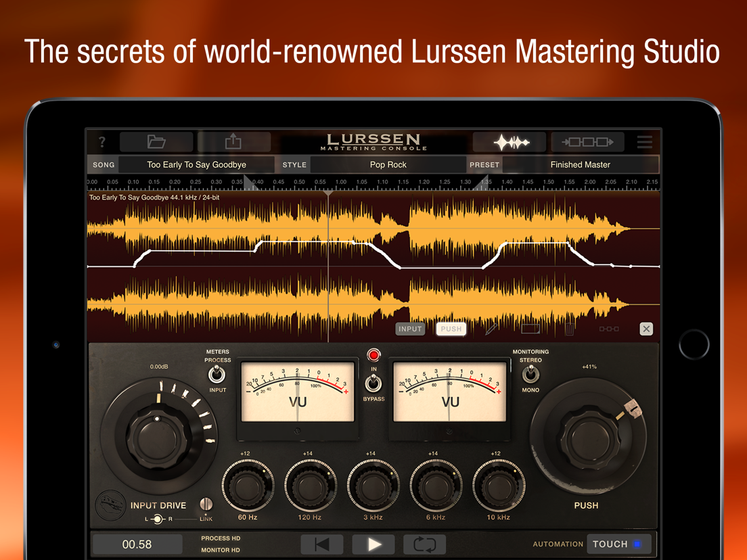Click the lower waveform channel

pyautogui.click(x=373, y=304)
